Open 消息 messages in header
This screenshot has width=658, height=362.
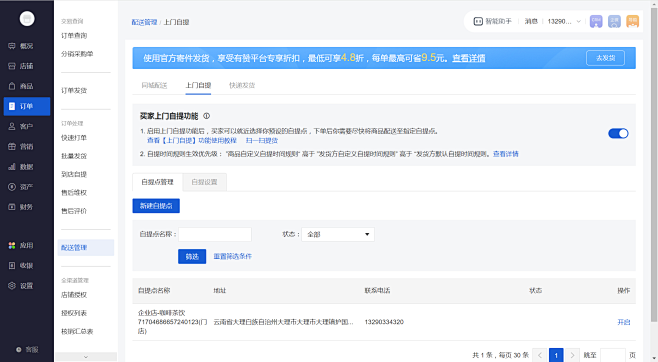(x=531, y=21)
